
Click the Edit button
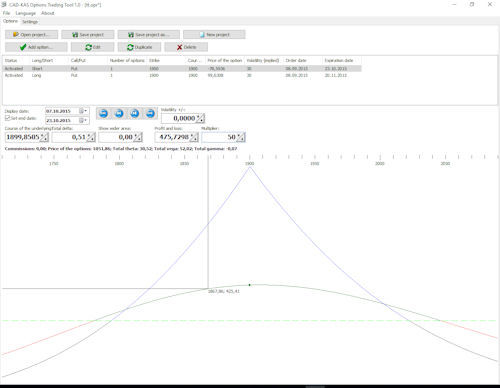click(93, 47)
